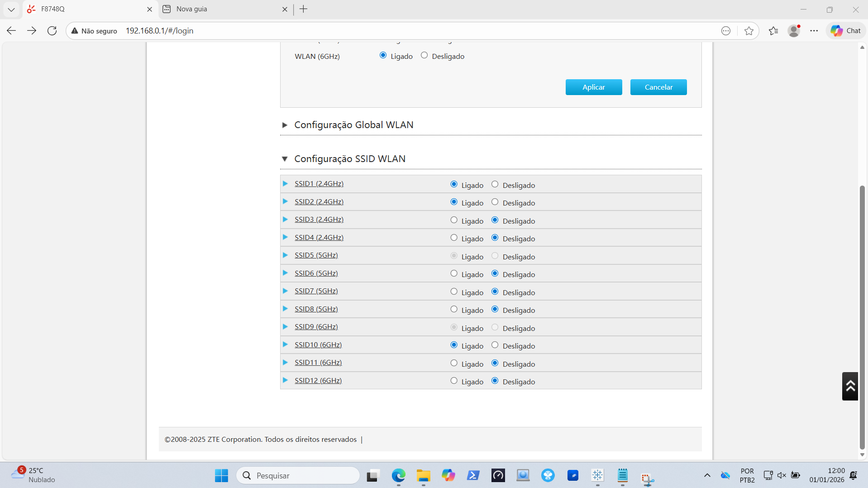The height and width of the screenshot is (488, 868).
Task: Open the Copilot Chat icon
Action: [845, 31]
